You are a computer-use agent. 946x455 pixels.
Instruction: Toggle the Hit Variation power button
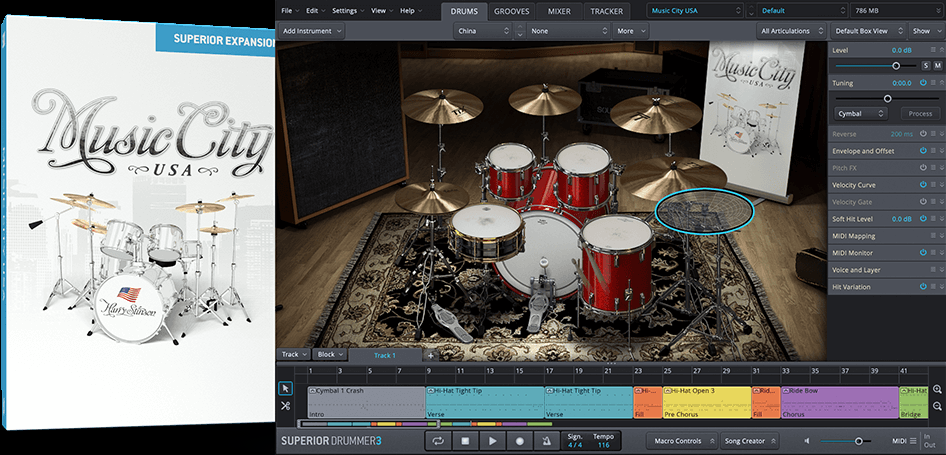pos(923,287)
